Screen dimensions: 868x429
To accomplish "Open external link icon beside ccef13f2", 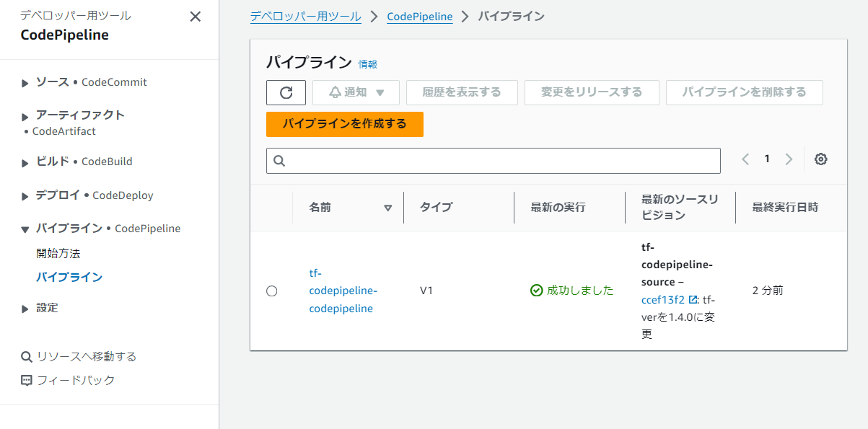I will [693, 300].
